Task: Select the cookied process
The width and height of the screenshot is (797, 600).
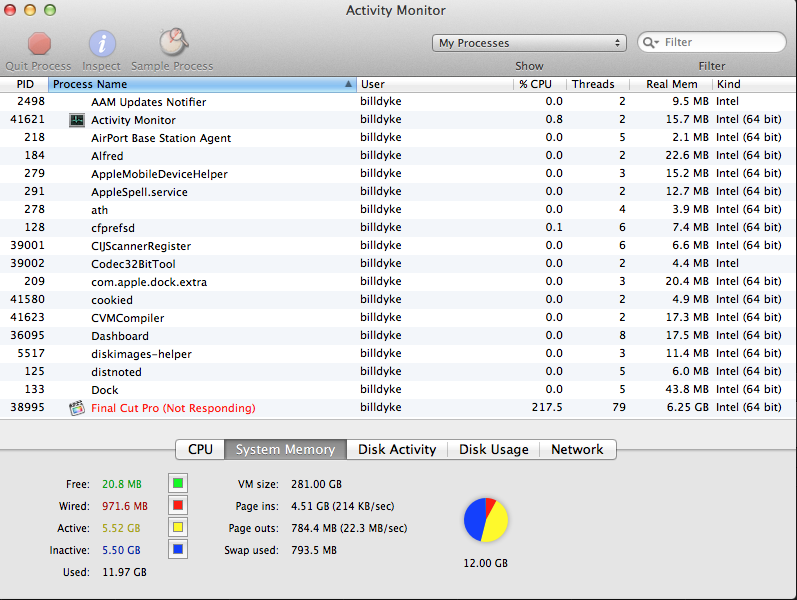Action: pyautogui.click(x=112, y=300)
